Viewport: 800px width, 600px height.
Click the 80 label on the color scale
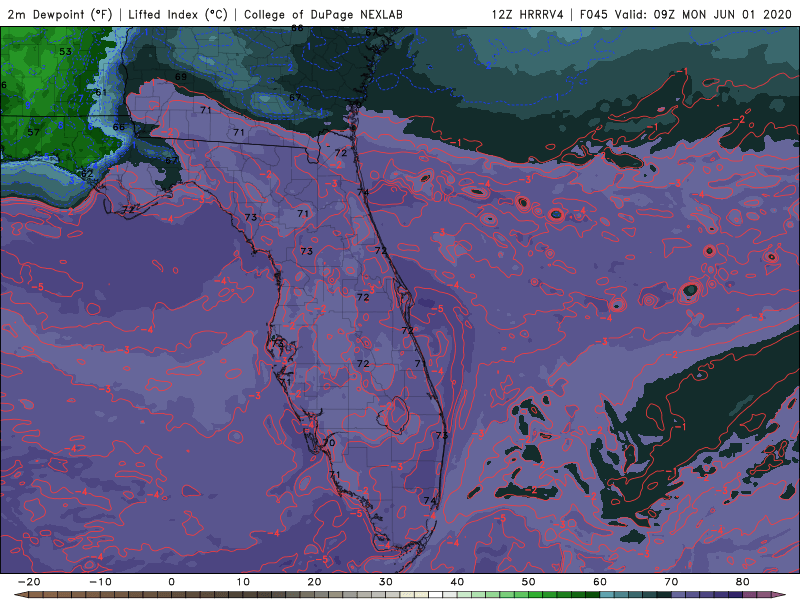tap(743, 582)
